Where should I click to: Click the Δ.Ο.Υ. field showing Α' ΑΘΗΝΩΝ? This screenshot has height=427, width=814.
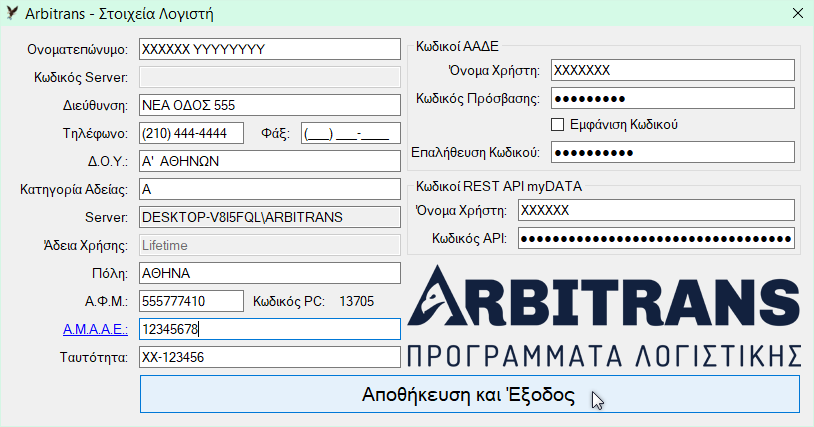point(269,161)
